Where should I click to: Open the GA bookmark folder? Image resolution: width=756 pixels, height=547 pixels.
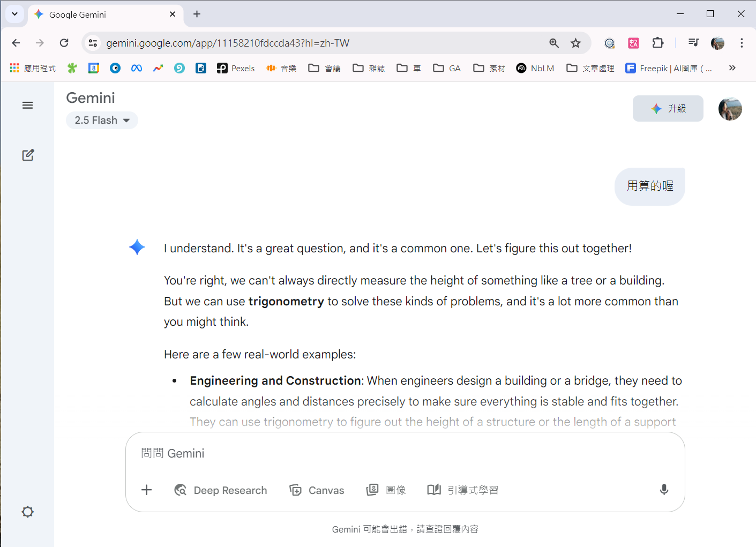pyautogui.click(x=447, y=68)
